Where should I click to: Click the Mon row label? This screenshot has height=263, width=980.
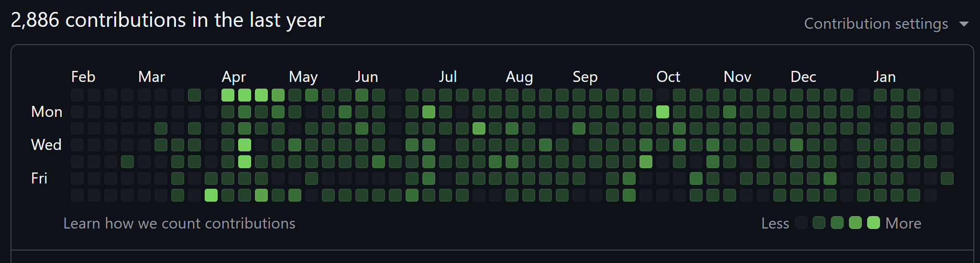point(46,112)
